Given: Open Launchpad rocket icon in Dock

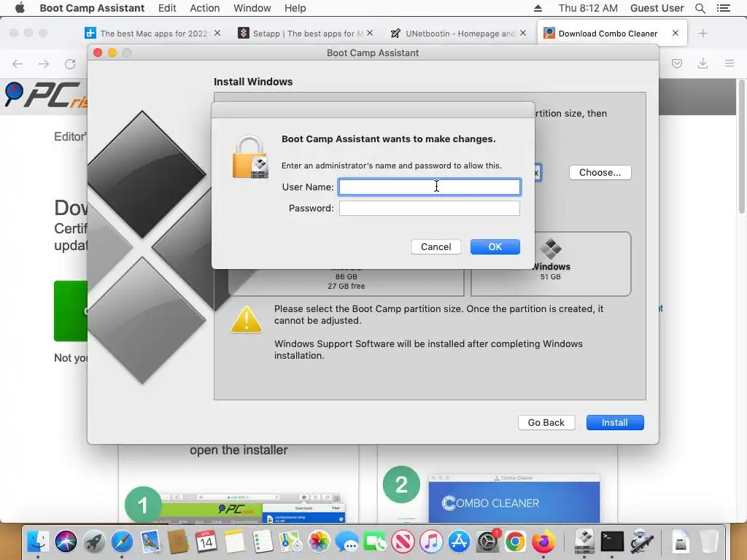Looking at the screenshot, I should pos(94,542).
